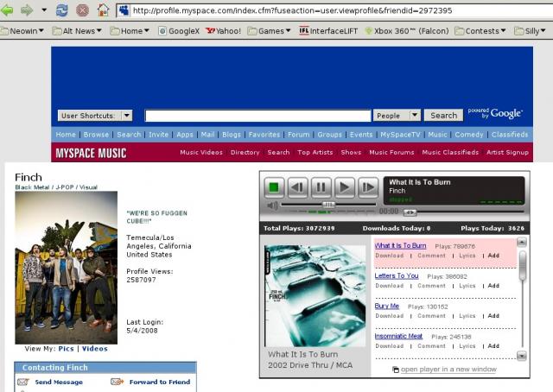553x392 pixels.
Task: Expand the People search type dropdown
Action: coord(397,116)
